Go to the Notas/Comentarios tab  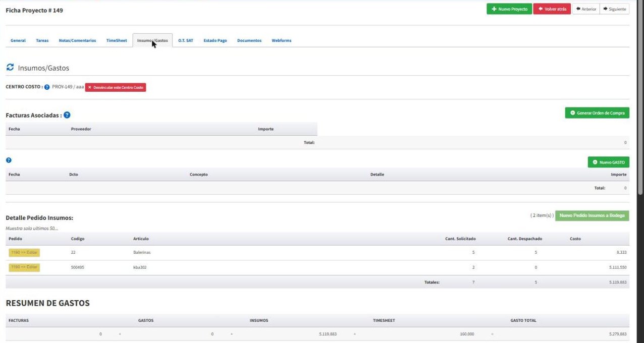click(77, 40)
